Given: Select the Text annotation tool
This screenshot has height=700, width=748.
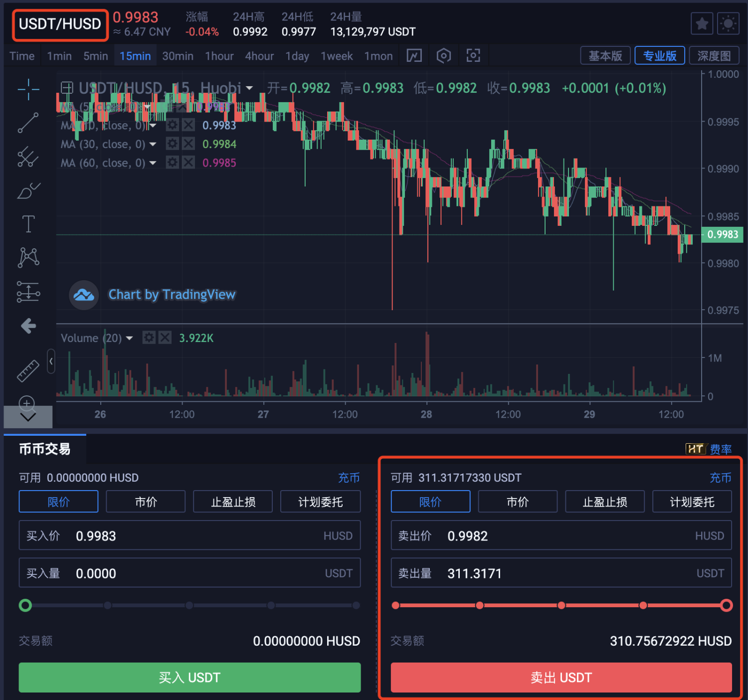Looking at the screenshot, I should (28, 224).
